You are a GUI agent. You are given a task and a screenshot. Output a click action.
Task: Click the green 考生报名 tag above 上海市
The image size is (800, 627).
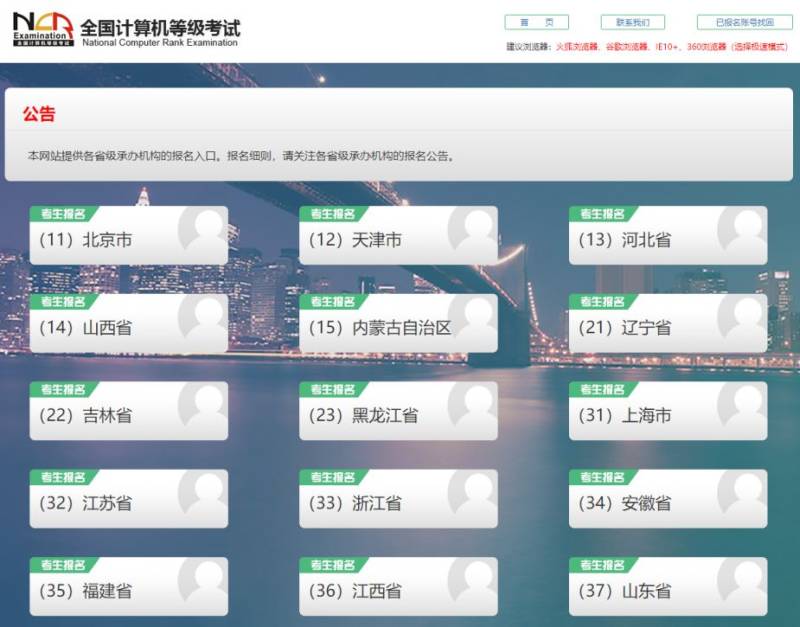(603, 389)
